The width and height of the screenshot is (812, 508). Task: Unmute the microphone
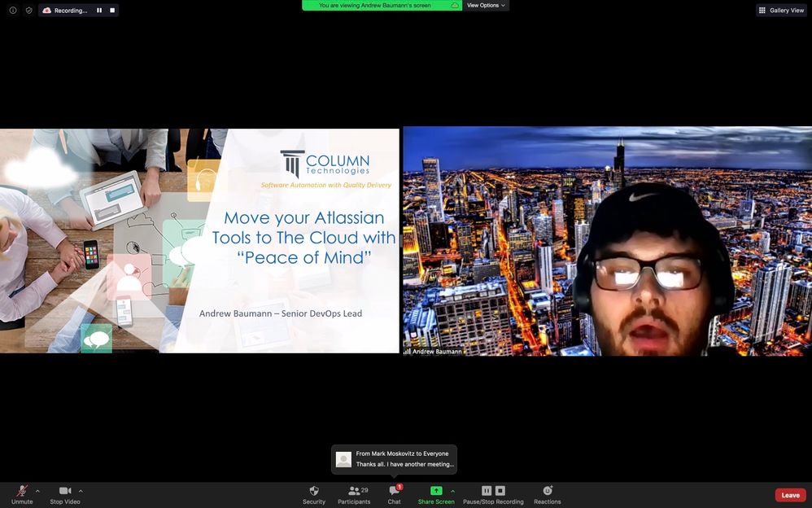[x=22, y=495]
